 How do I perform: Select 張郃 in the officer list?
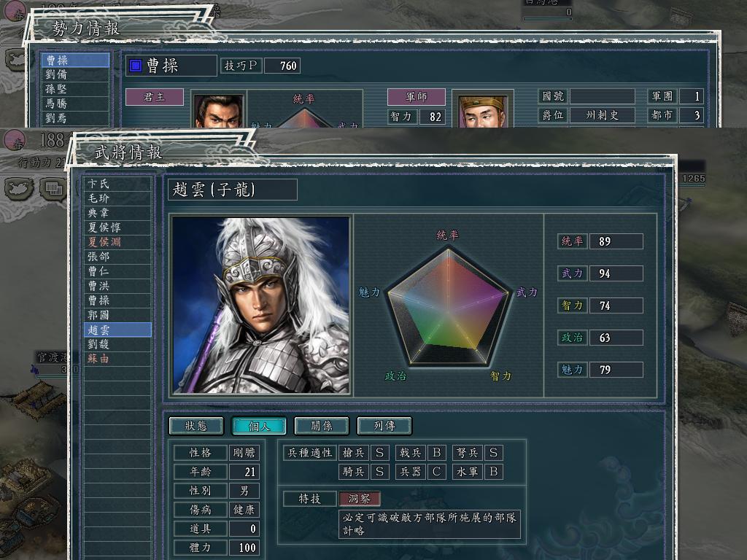[117, 257]
